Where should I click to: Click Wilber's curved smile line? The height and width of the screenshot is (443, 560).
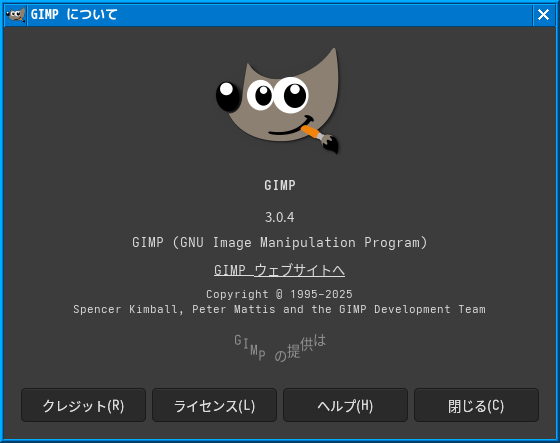290,127
